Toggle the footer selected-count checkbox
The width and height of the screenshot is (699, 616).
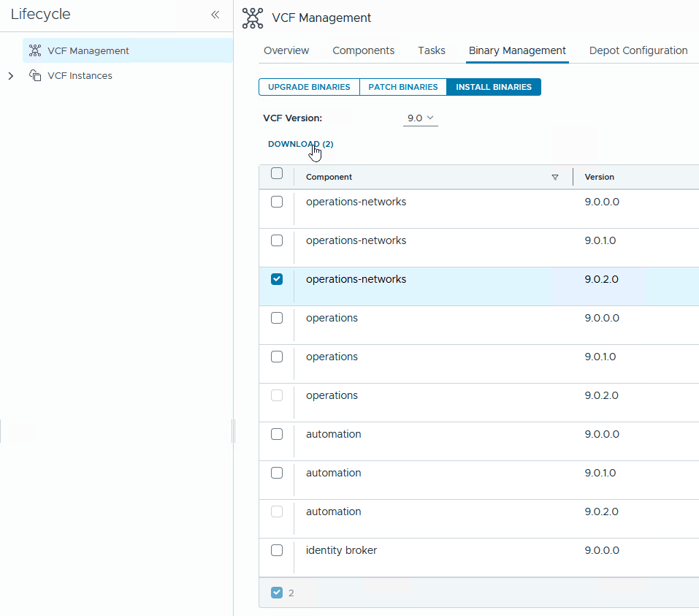[x=277, y=593]
